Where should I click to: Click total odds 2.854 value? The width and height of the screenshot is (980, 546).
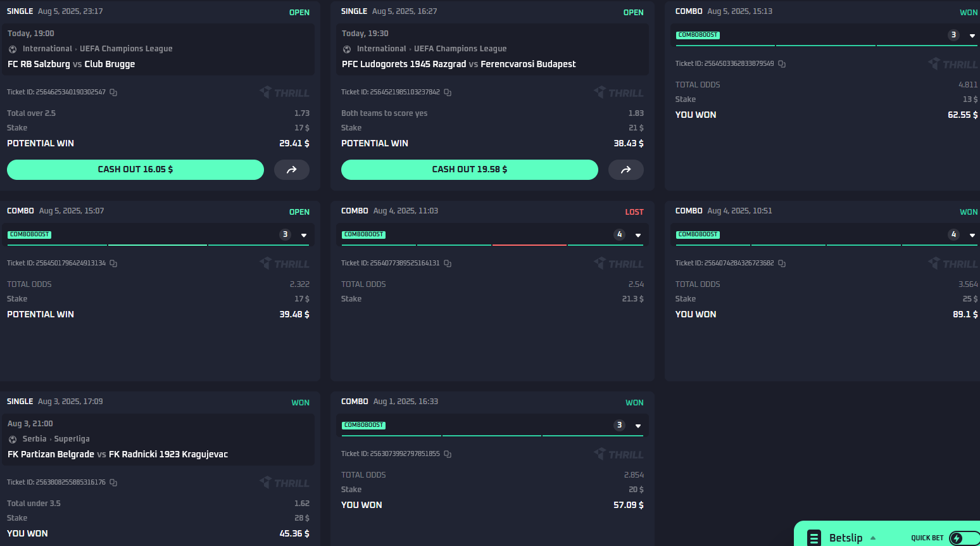coord(634,475)
